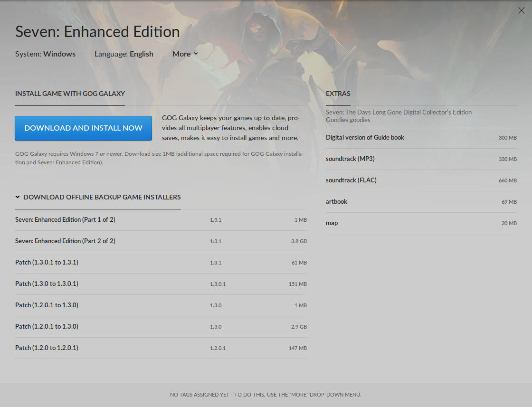Download Patch (1.3.0.1 to 1.3.1)
Image resolution: width=532 pixels, height=407 pixels.
(161, 263)
